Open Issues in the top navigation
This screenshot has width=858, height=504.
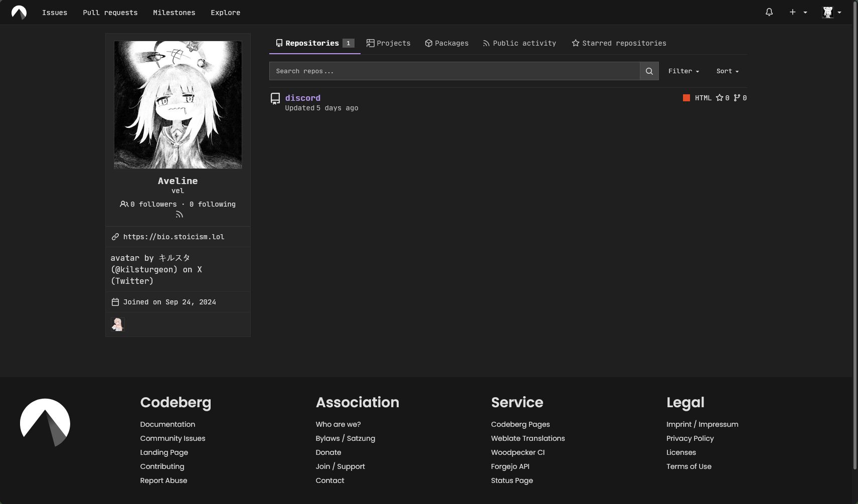pos(55,13)
